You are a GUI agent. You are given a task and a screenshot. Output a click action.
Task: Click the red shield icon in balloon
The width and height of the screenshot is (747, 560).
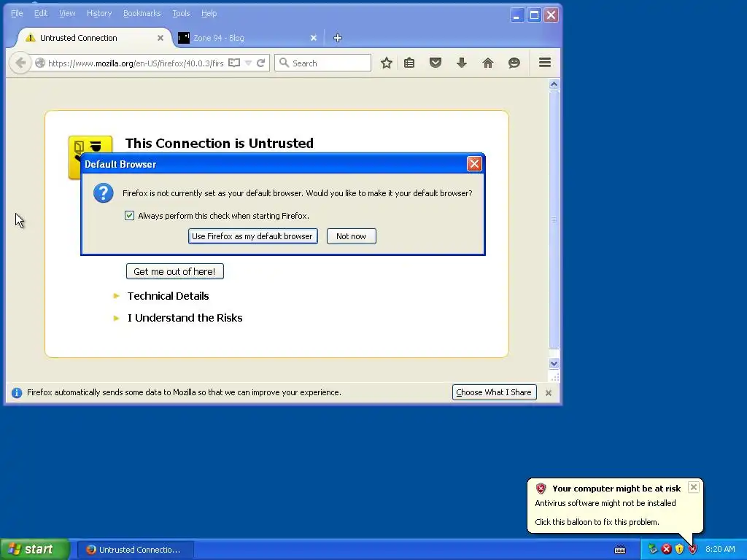[541, 488]
